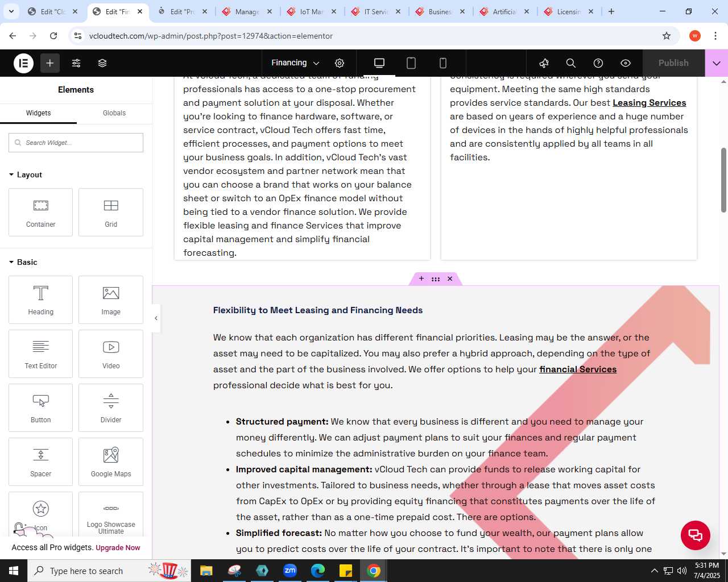
Task: Open the Windows Start menu
Action: point(14,571)
